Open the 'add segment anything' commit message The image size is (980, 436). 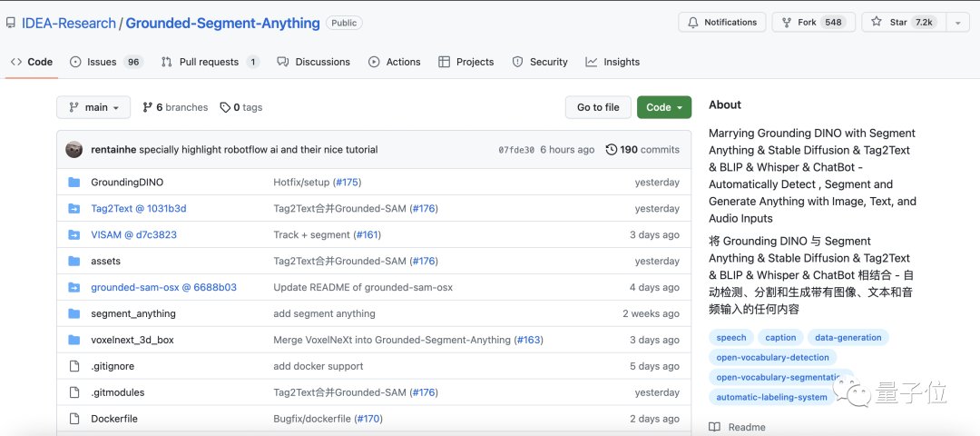(x=324, y=314)
